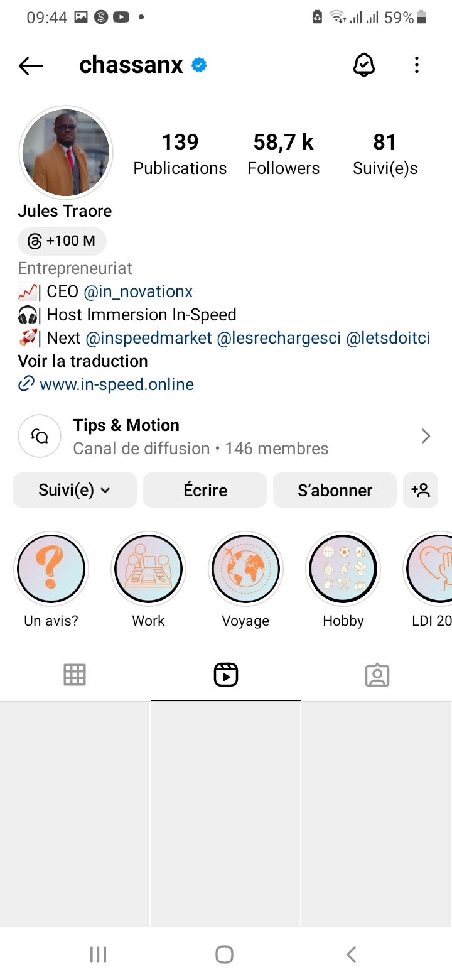Open the three-dot options menu
Image resolution: width=452 pixels, height=980 pixels.
coord(416,65)
